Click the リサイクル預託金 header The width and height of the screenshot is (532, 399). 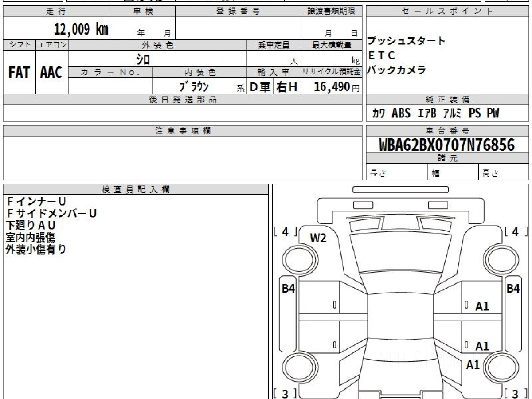pyautogui.click(x=332, y=72)
